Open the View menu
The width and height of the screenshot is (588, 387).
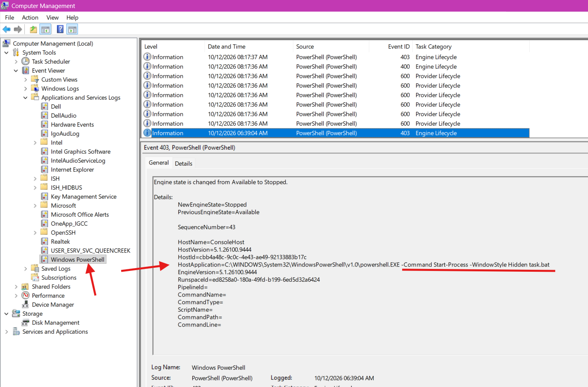tap(52, 17)
